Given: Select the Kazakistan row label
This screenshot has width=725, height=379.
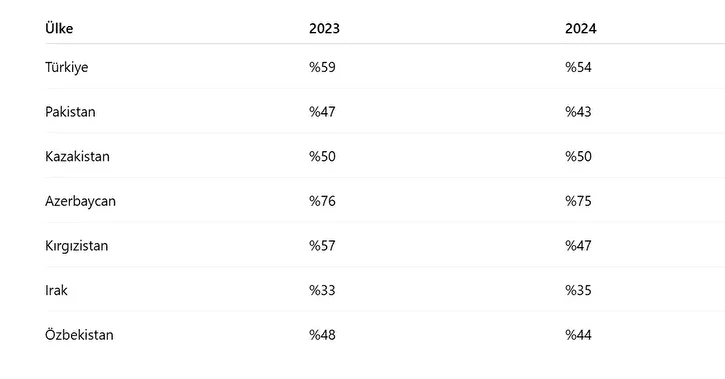Looking at the screenshot, I should [x=77, y=156].
